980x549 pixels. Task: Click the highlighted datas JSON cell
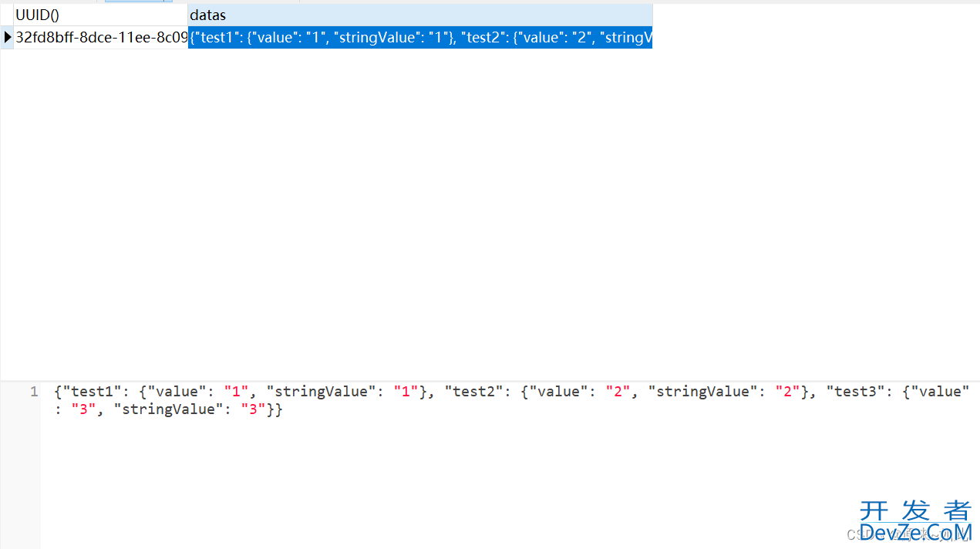click(x=420, y=38)
